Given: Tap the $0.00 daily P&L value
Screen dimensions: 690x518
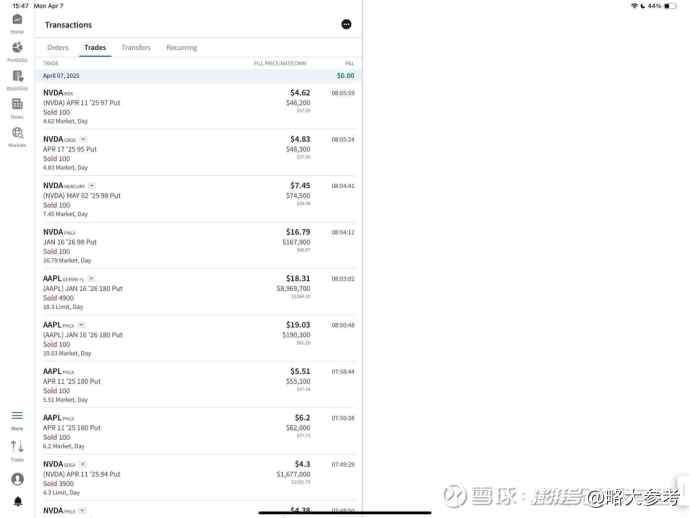Looking at the screenshot, I should [345, 76].
